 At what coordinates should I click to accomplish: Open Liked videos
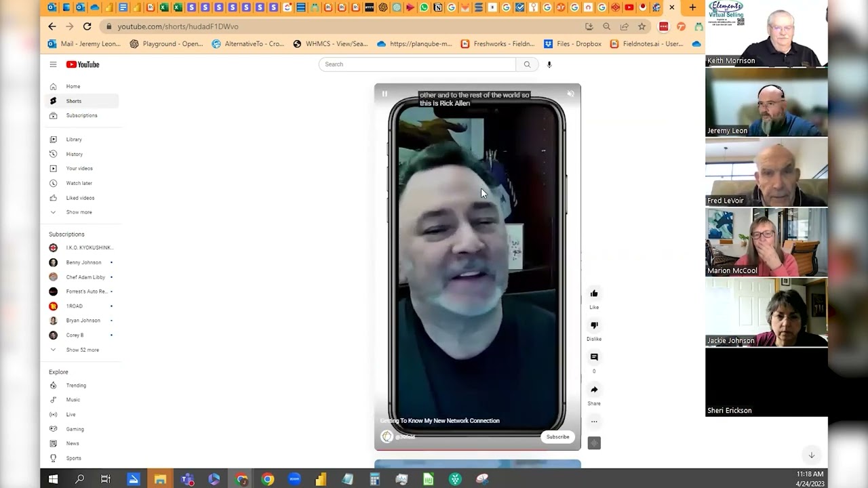82,198
